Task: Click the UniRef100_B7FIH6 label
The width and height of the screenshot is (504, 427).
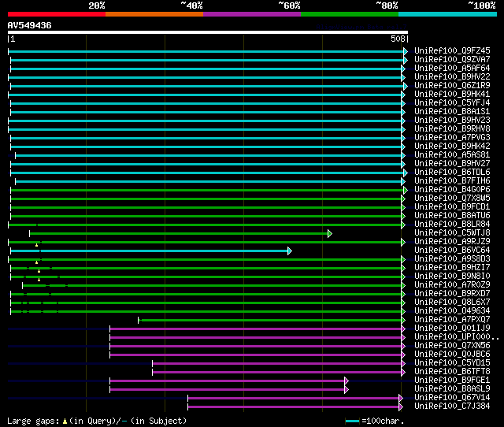Action: point(452,181)
